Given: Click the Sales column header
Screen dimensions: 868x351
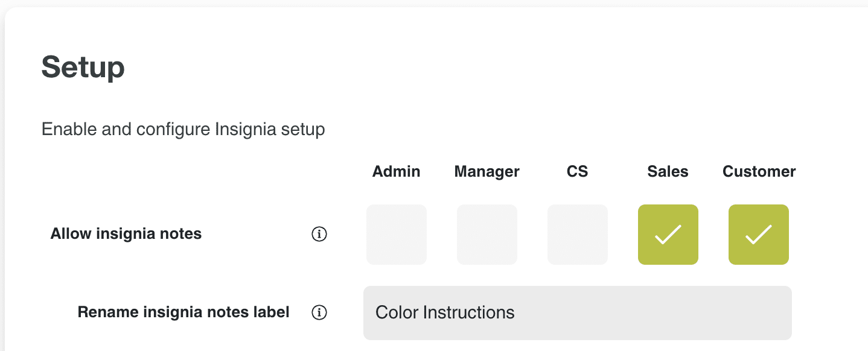Looking at the screenshot, I should click(x=668, y=171).
